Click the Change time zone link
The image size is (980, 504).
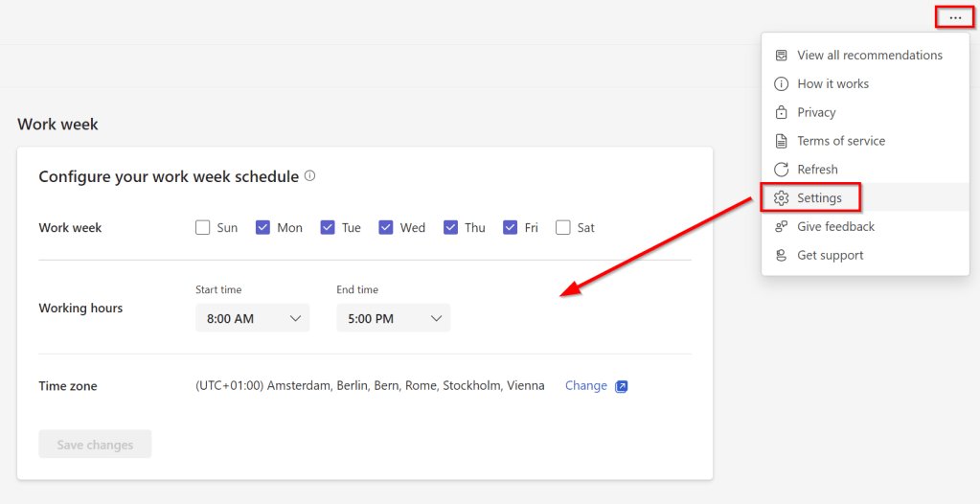click(x=585, y=386)
